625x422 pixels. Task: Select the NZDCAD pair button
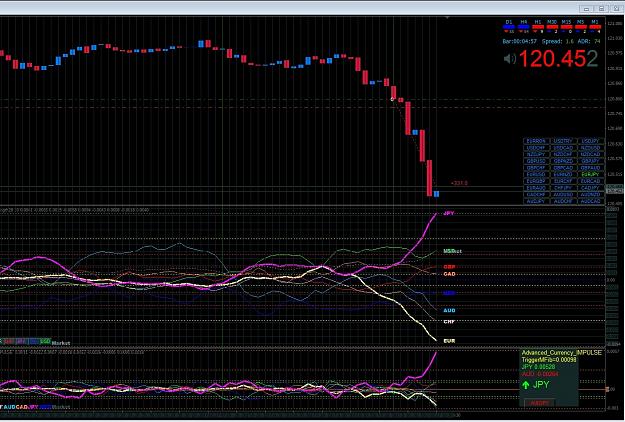(x=591, y=154)
